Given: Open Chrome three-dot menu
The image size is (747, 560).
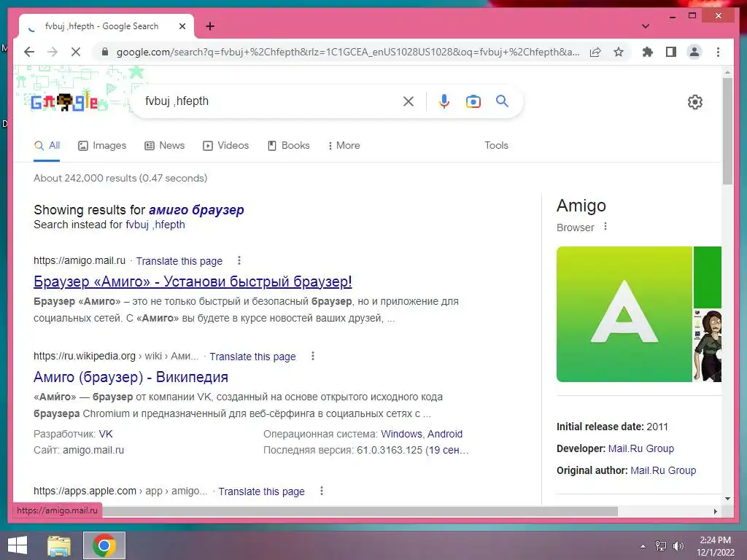Looking at the screenshot, I should pos(718,52).
